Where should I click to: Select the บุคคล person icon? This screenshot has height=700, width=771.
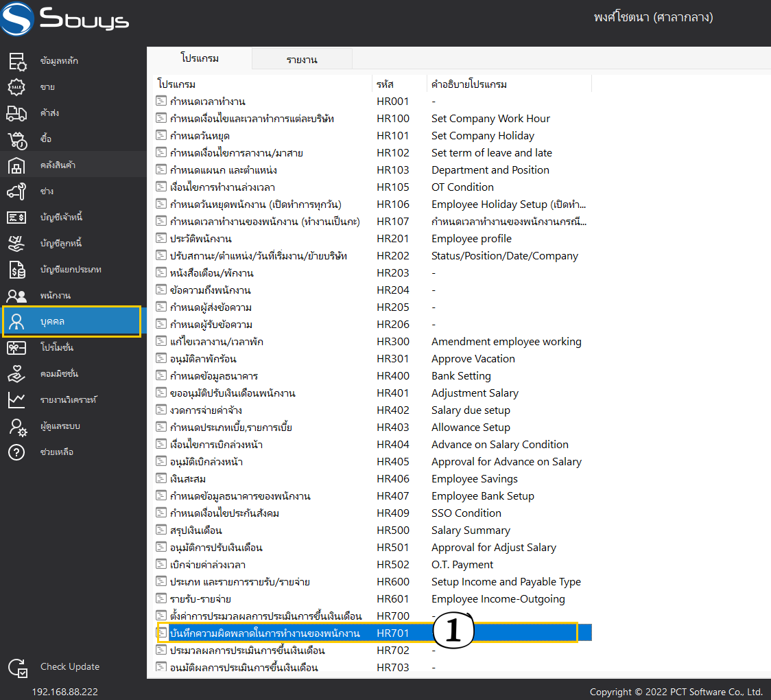(16, 322)
